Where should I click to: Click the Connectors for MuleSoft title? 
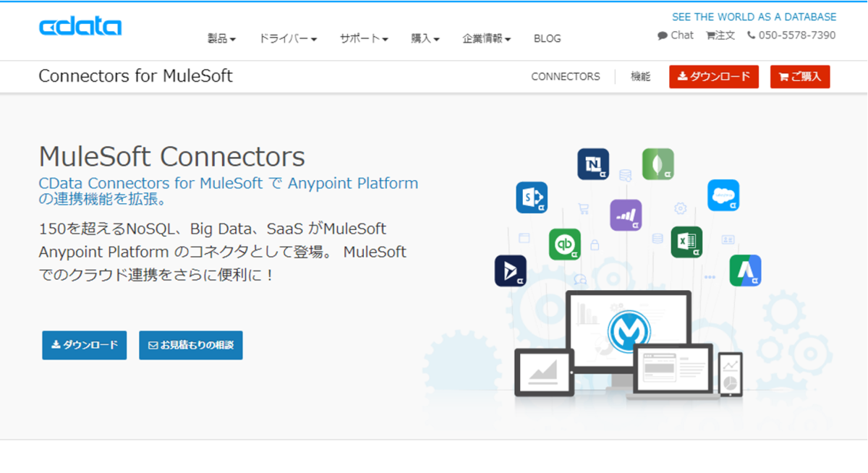pyautogui.click(x=135, y=76)
